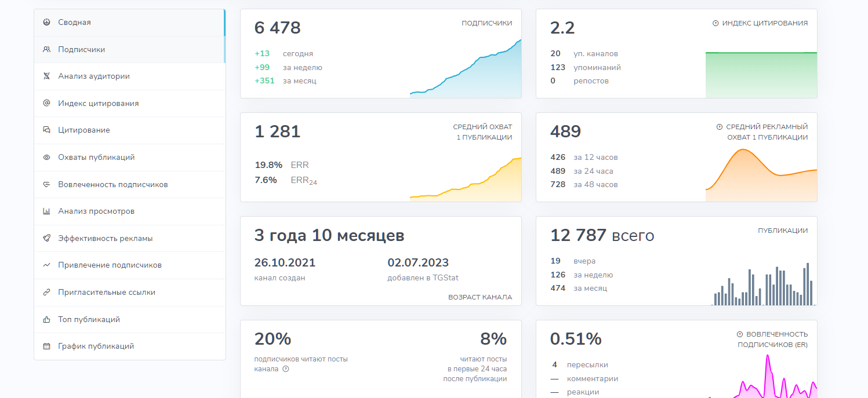Click the Сводная dashboard icon in sidebar
868x398 pixels.
(x=46, y=22)
